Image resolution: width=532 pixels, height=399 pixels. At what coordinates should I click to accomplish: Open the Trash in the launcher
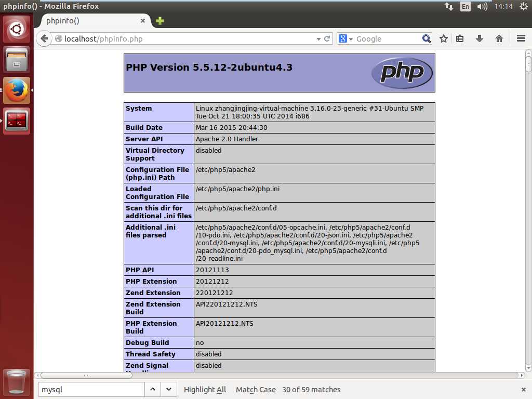(17, 382)
